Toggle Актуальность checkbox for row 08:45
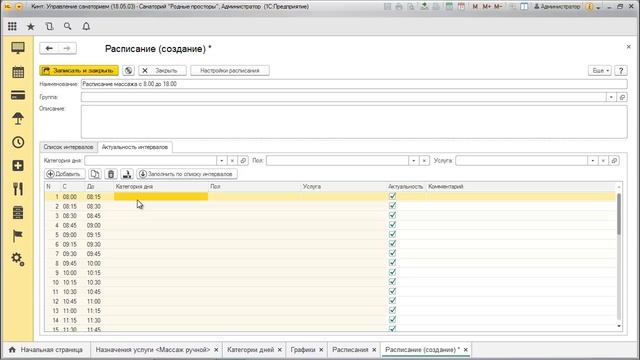The image size is (640, 360). [393, 225]
